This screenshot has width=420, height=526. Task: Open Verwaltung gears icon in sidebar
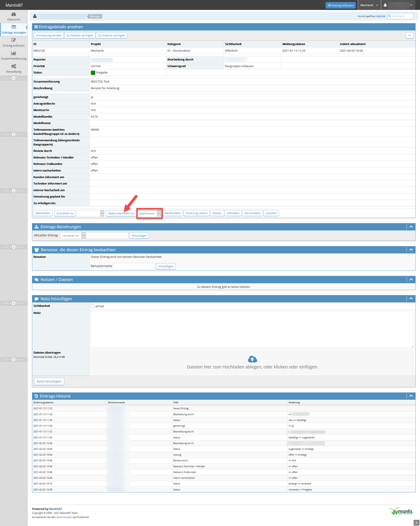coord(13,66)
